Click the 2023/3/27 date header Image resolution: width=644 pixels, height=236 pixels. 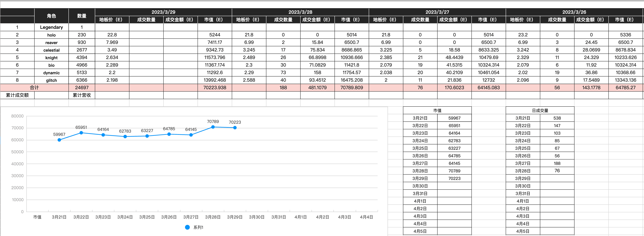coord(437,12)
